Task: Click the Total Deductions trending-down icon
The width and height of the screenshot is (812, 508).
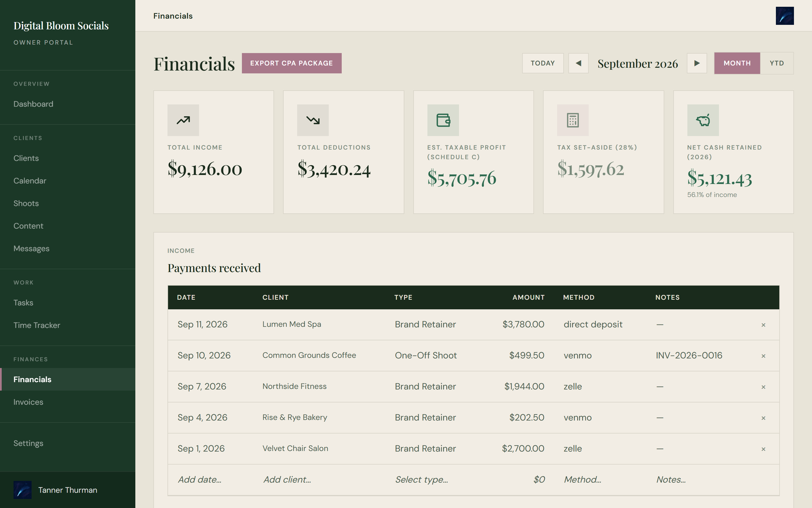Action: click(x=313, y=120)
